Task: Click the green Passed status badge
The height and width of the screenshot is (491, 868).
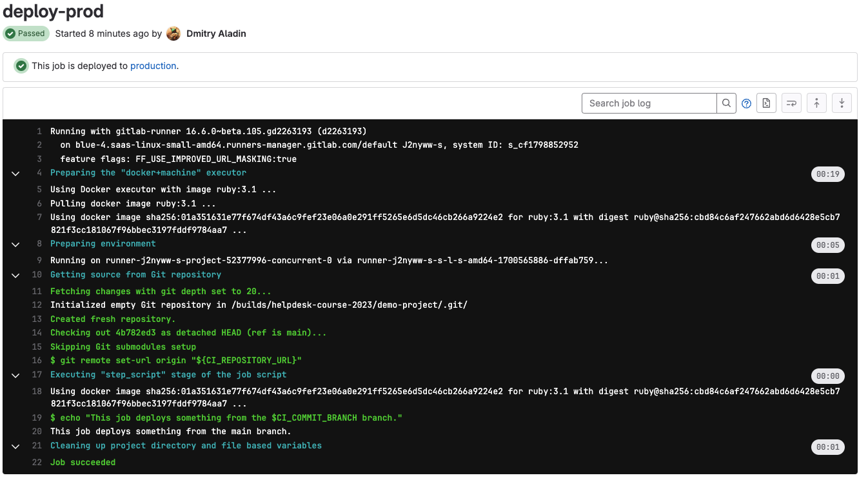Action: (x=26, y=34)
